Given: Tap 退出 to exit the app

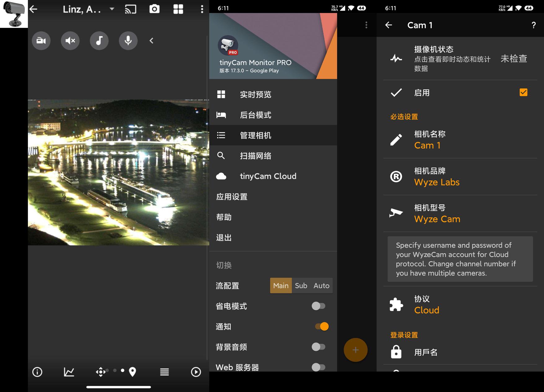Looking at the screenshot, I should [273, 237].
